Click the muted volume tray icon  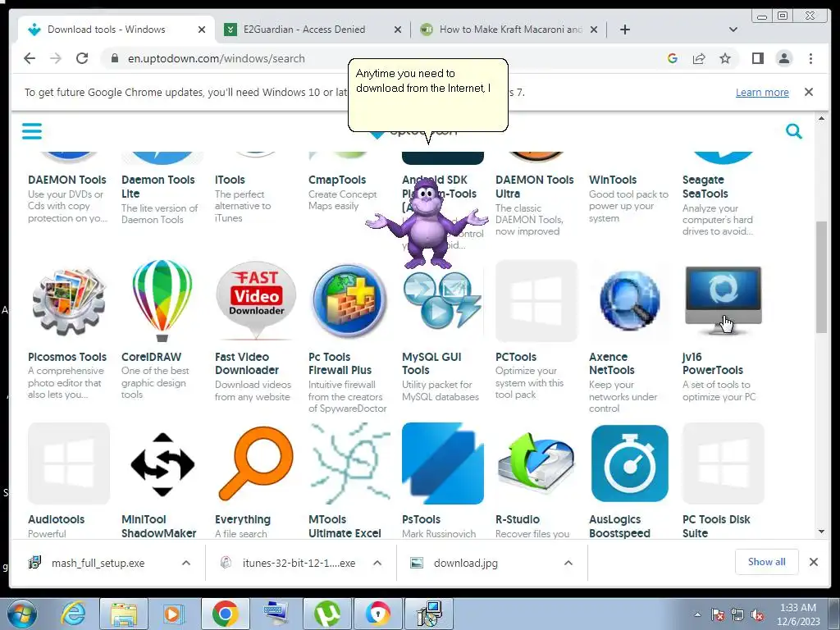[757, 615]
